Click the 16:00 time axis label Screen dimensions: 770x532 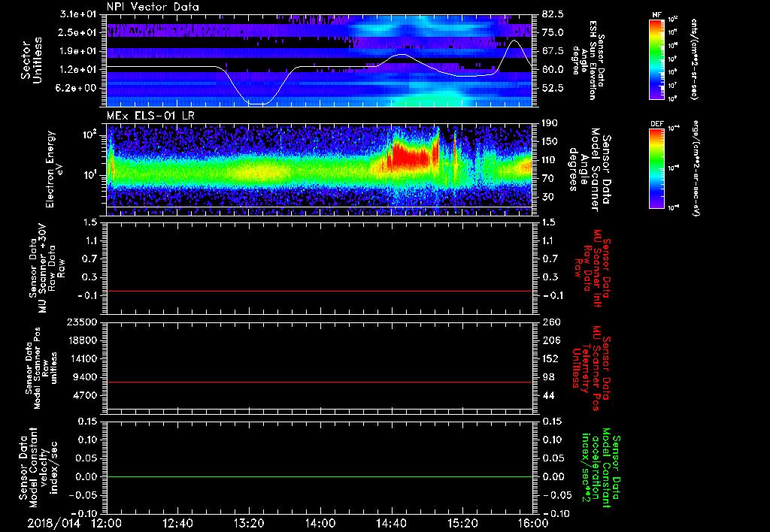533,523
